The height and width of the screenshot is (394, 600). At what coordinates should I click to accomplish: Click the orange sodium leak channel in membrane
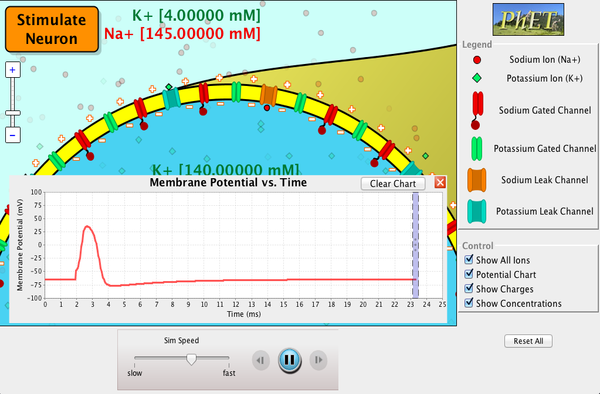pos(268,95)
